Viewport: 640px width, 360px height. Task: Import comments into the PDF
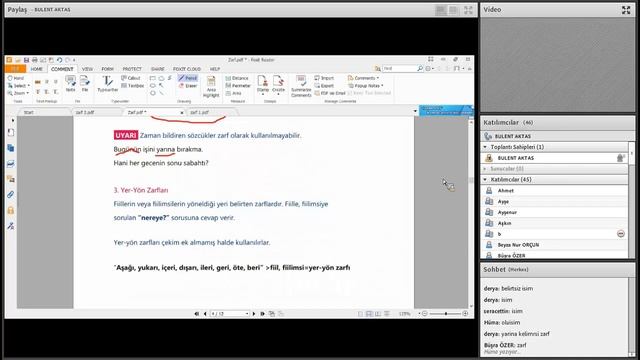[324, 78]
